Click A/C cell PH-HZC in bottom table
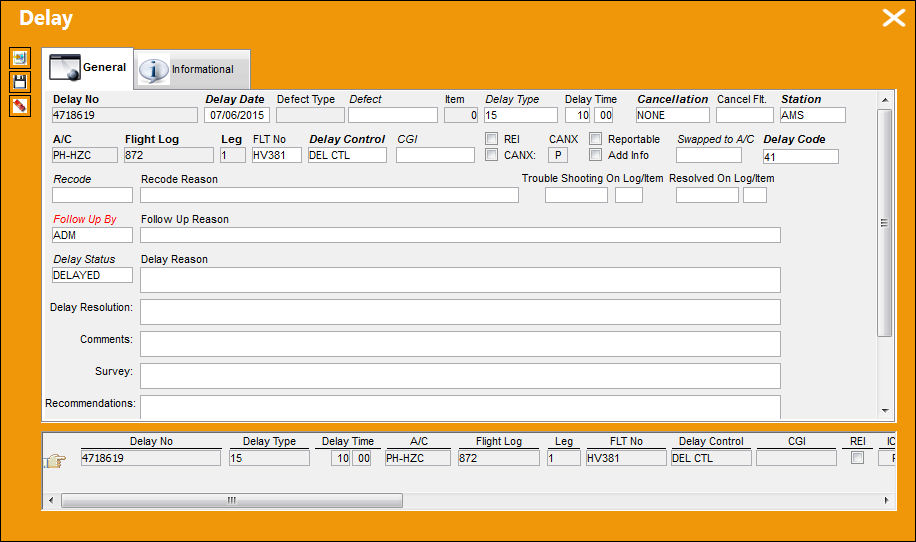The image size is (916, 542). (x=418, y=458)
